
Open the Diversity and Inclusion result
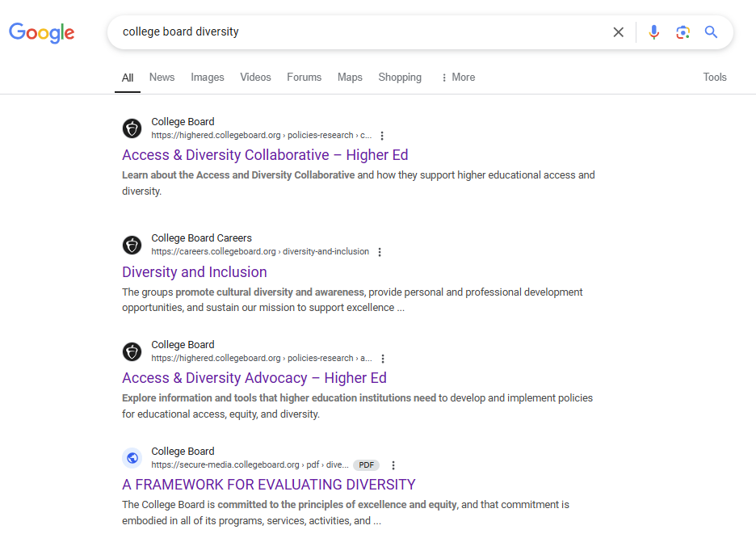point(195,272)
